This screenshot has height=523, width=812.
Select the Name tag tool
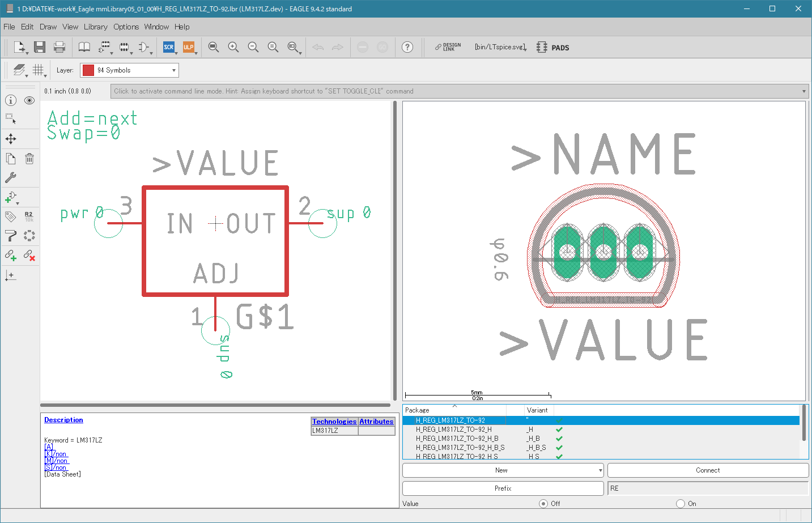pyautogui.click(x=11, y=216)
